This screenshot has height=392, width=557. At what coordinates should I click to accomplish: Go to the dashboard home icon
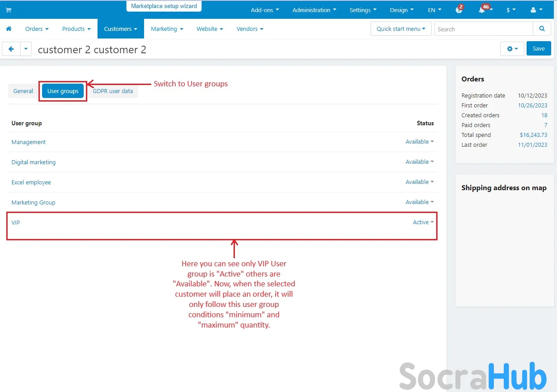click(9, 29)
